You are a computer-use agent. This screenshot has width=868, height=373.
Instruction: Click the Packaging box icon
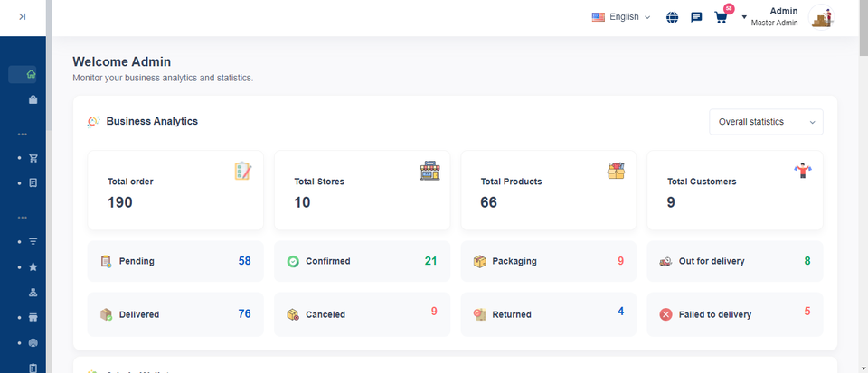[480, 261]
